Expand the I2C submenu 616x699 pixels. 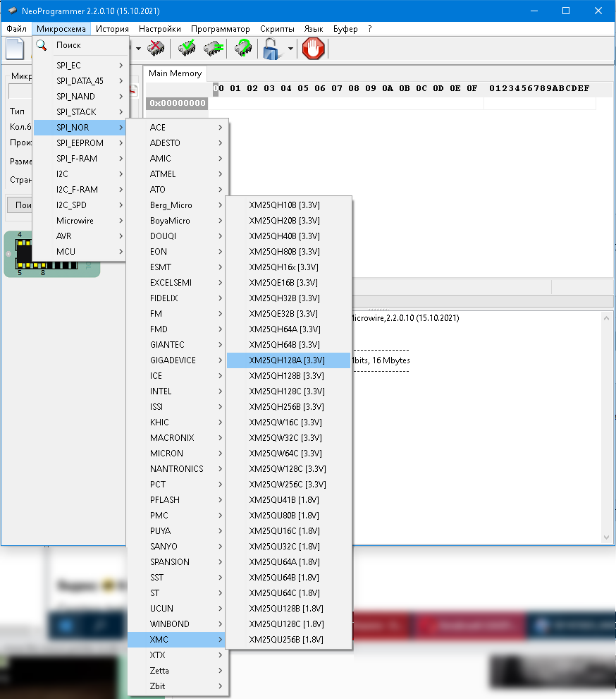81,174
